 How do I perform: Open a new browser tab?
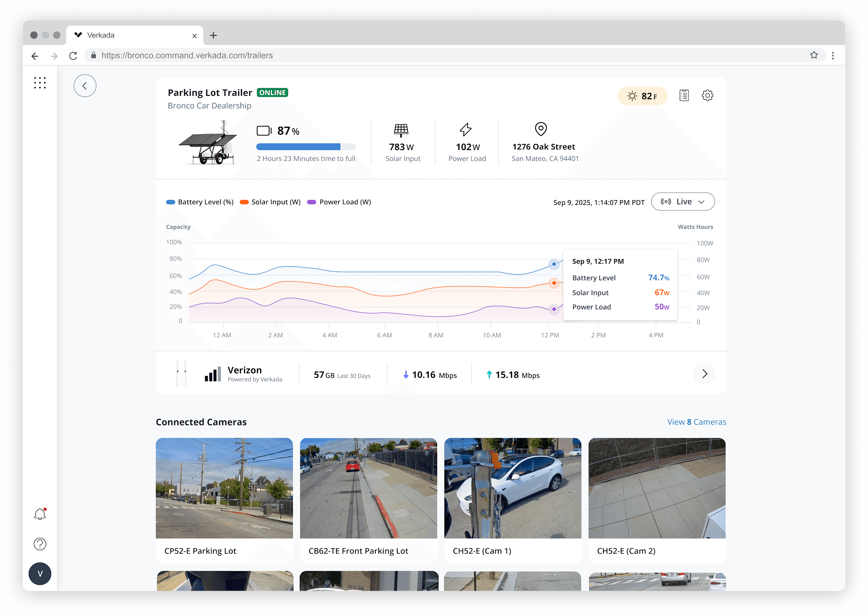(x=214, y=35)
